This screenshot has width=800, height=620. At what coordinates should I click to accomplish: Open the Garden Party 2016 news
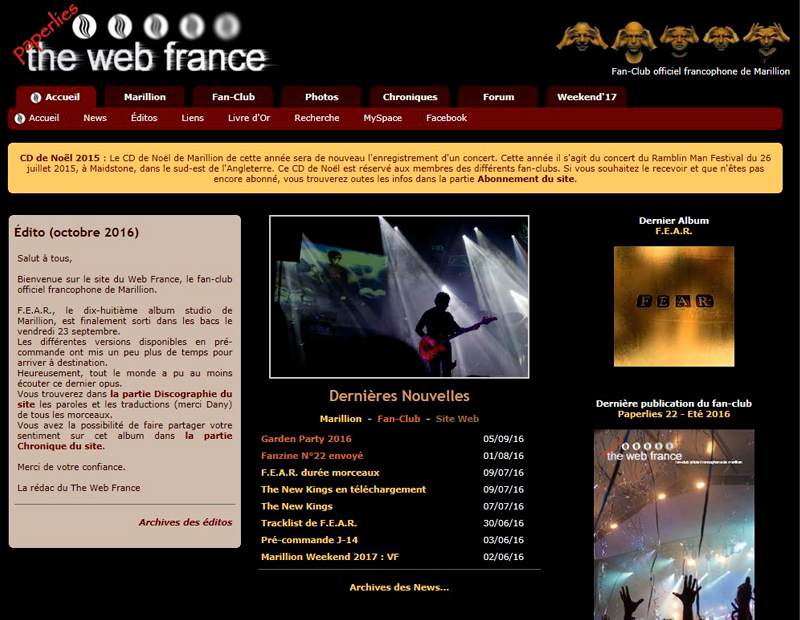[306, 439]
